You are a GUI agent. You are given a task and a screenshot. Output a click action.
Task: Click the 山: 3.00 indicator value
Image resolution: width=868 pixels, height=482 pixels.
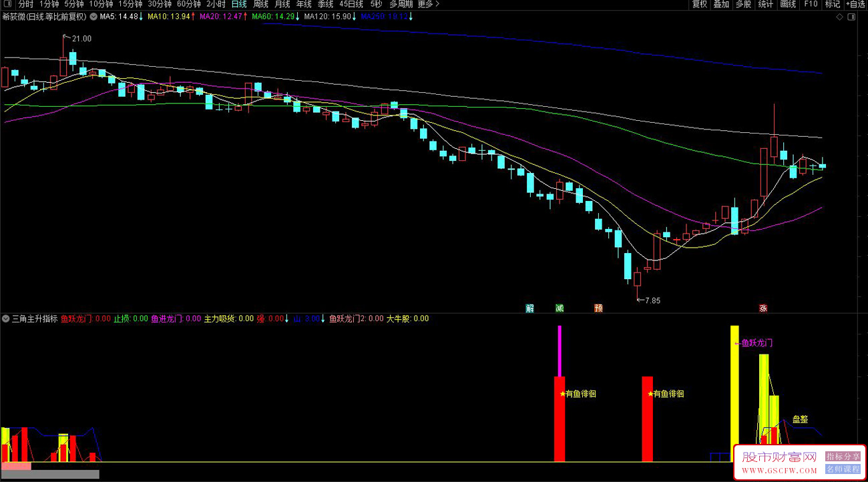(x=306, y=318)
